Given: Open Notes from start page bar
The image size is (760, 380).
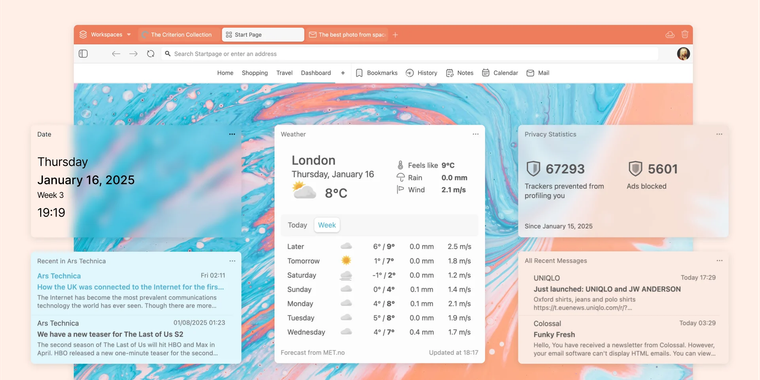Looking at the screenshot, I should [459, 73].
